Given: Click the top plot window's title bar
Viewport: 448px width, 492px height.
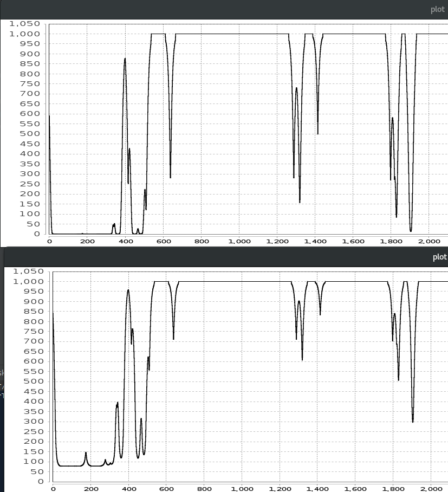Looking at the screenshot, I should pos(217,9).
